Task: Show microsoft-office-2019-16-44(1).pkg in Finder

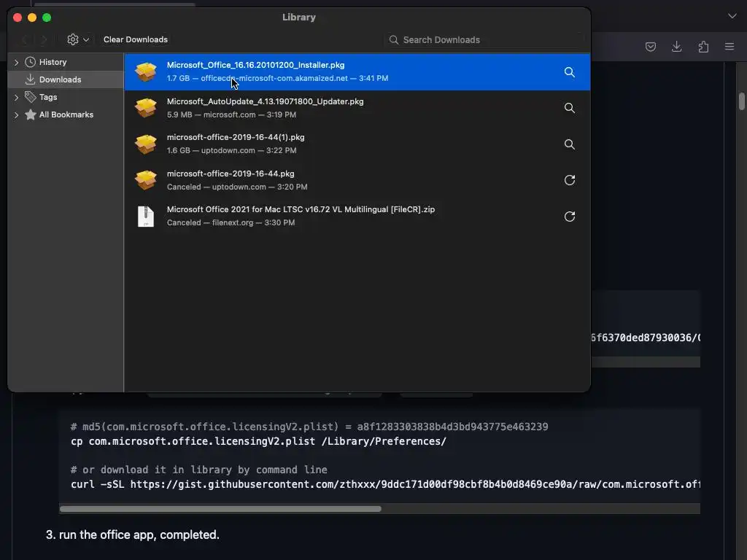Action: tap(569, 144)
